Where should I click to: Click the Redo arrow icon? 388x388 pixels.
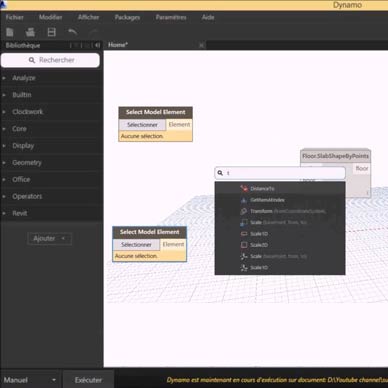pyautogui.click(x=94, y=32)
